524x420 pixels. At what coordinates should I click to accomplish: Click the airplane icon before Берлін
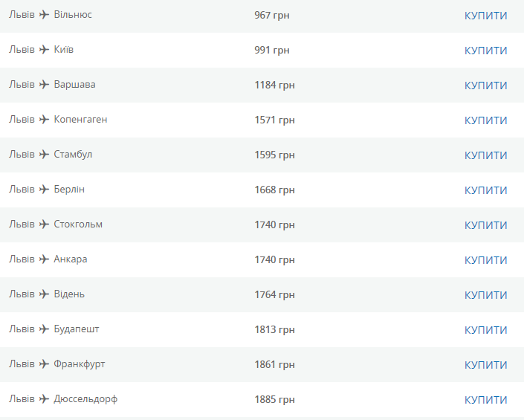pos(44,190)
